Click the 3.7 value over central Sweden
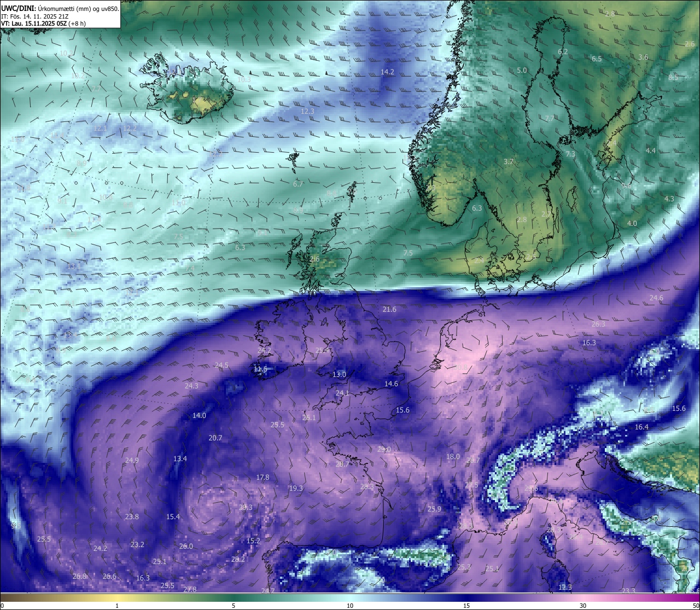The image size is (700, 610). pyautogui.click(x=509, y=161)
